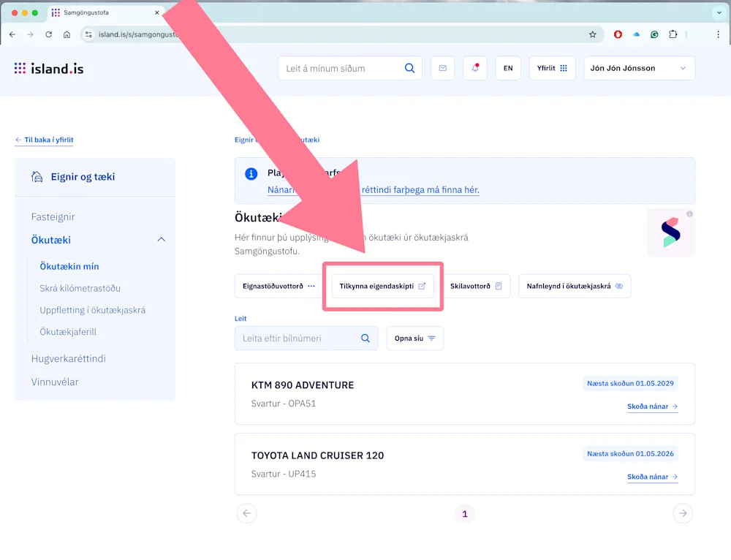Open Chrome three-dot menu
Screen dimensions: 731x560
tap(718, 34)
